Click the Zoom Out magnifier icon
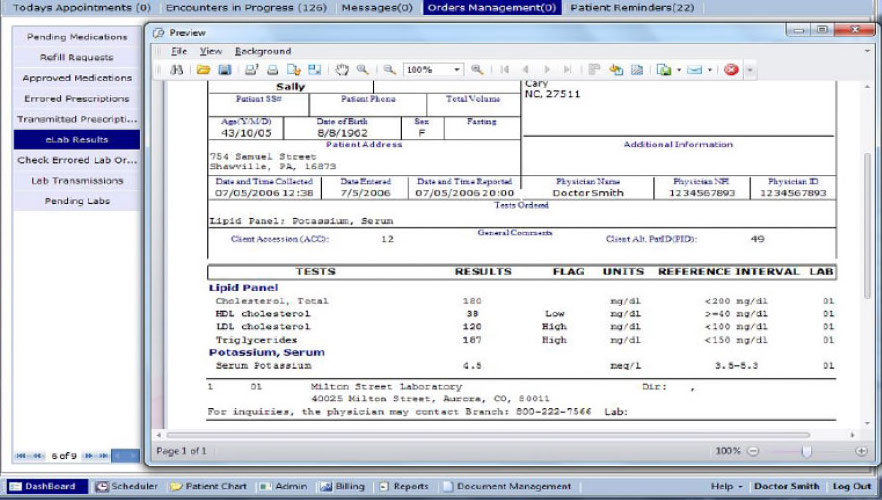 pos(389,70)
